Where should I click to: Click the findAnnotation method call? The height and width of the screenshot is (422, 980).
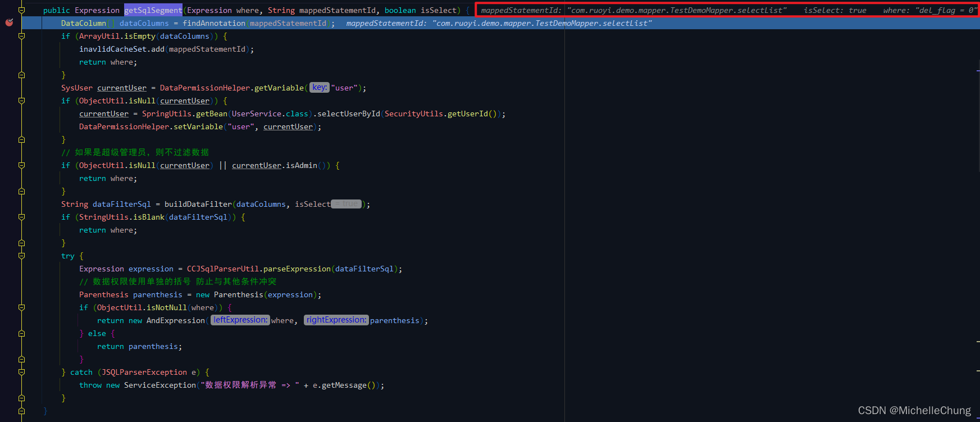point(214,23)
